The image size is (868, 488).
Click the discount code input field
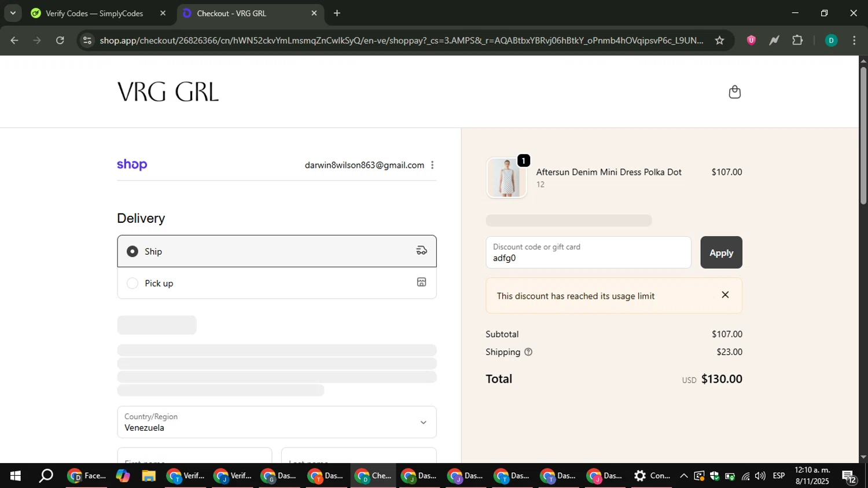coord(589,252)
